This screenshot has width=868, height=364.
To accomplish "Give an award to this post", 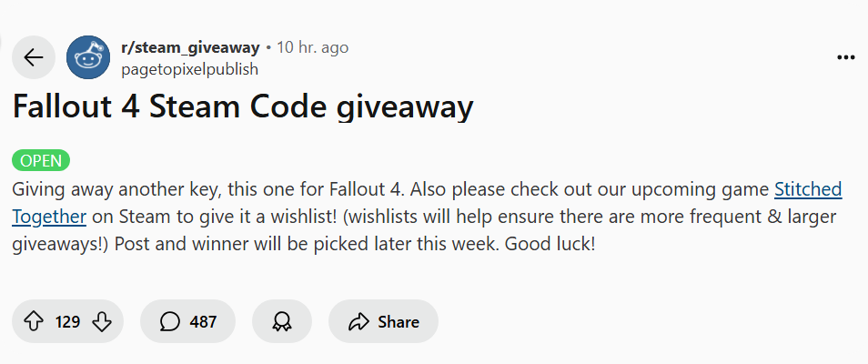I will pyautogui.click(x=282, y=321).
